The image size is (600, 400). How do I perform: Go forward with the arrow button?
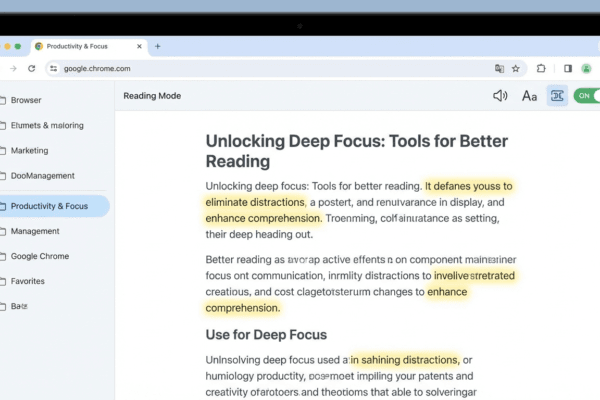(13, 69)
